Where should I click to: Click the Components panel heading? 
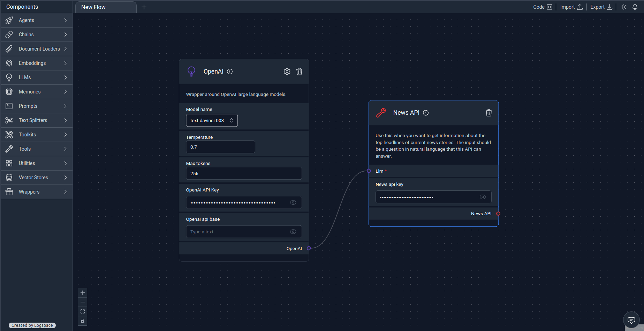22,7
